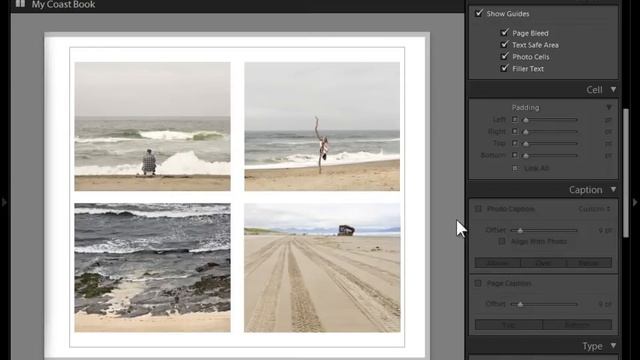Click the Top page caption button
The image size is (640, 360).
click(x=509, y=324)
